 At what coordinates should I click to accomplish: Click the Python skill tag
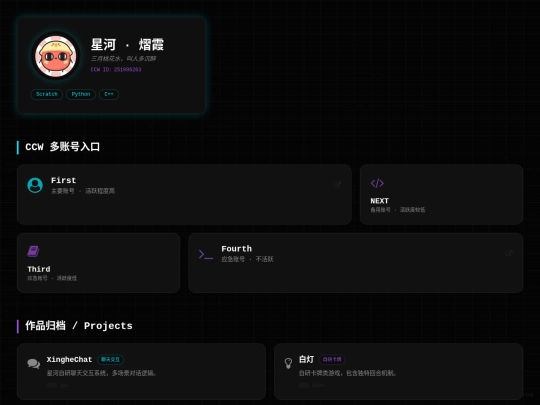[81, 94]
